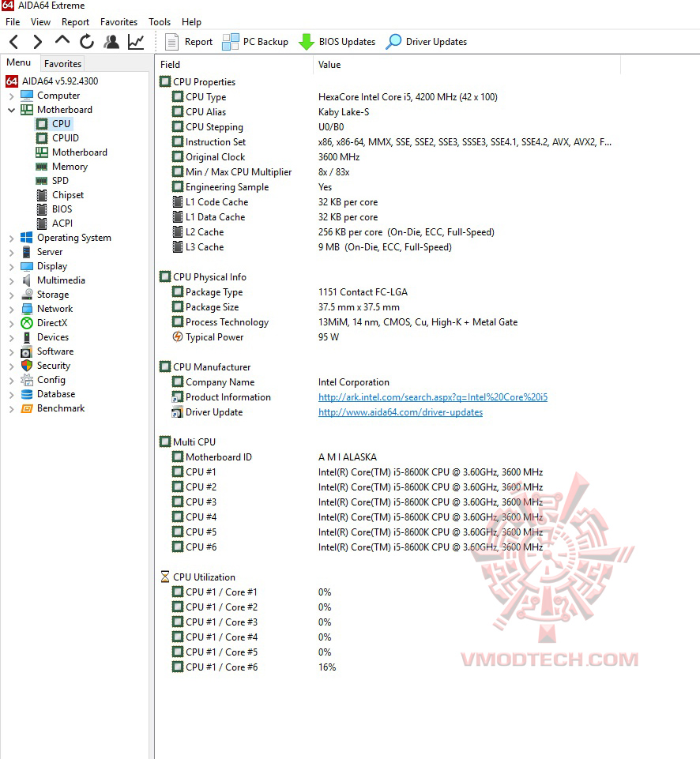Viewport: 700px width, 759px height.
Task: Select the Chipset tree item
Action: coord(60,194)
